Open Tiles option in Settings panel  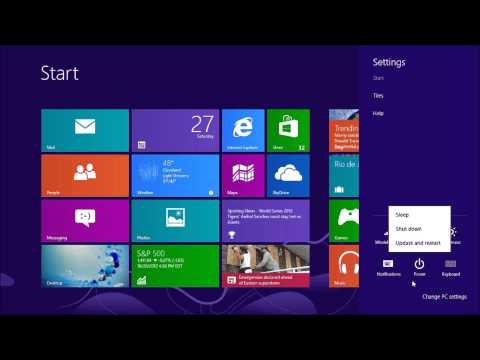point(378,96)
